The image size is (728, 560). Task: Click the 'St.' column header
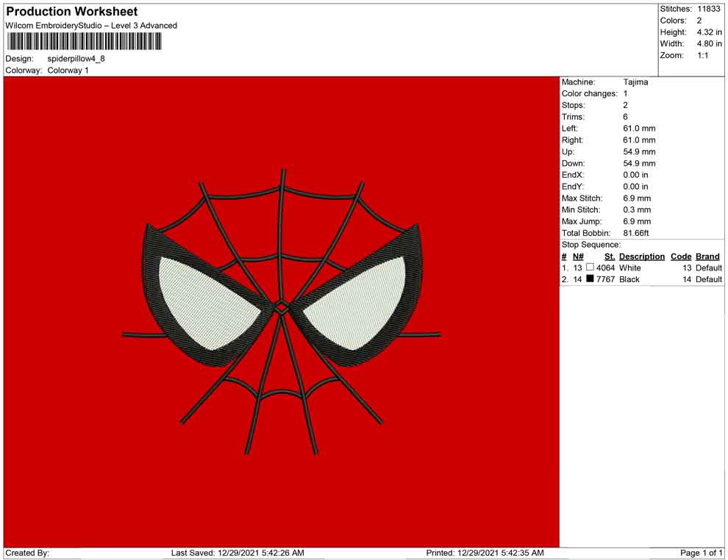610,256
